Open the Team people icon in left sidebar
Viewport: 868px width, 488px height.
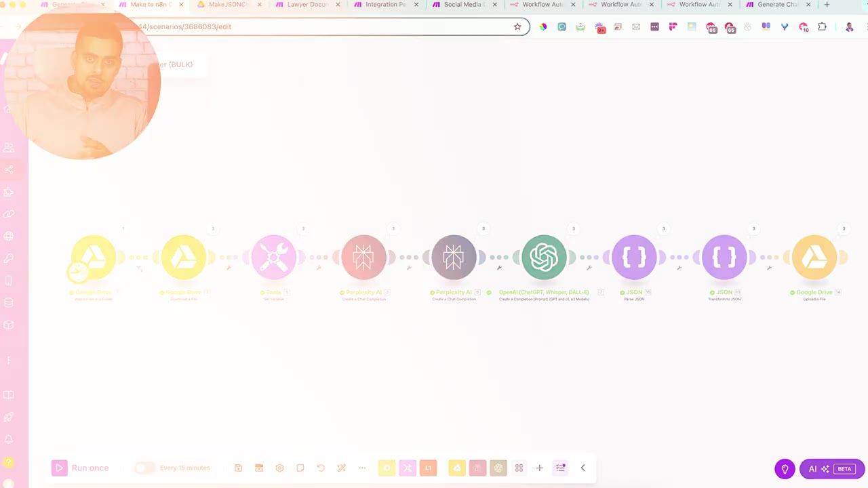(9, 147)
